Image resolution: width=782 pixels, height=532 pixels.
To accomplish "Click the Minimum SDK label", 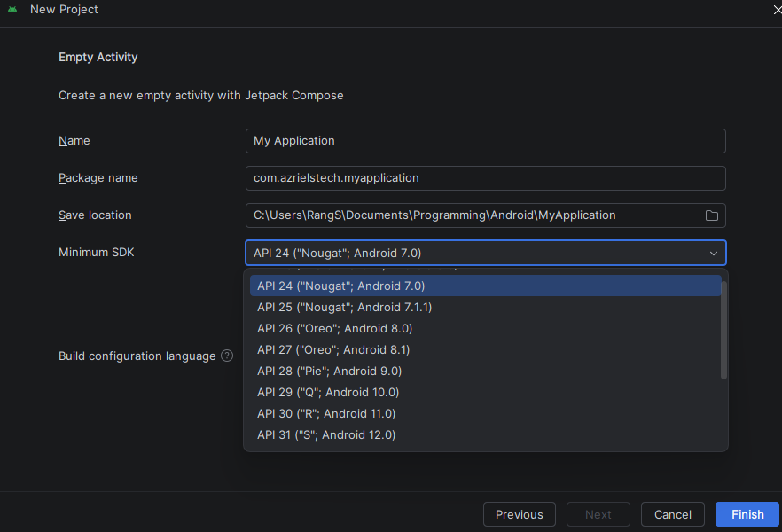I will [97, 253].
